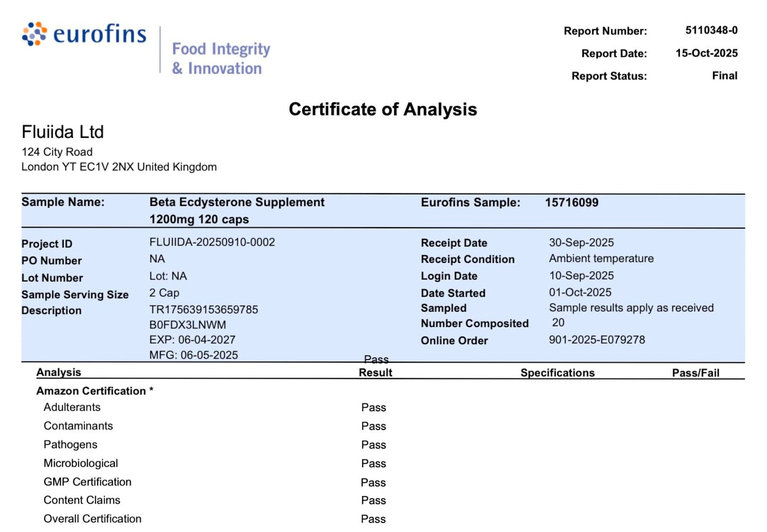
Task: Click the "Sampled" label
Action: pos(444,308)
